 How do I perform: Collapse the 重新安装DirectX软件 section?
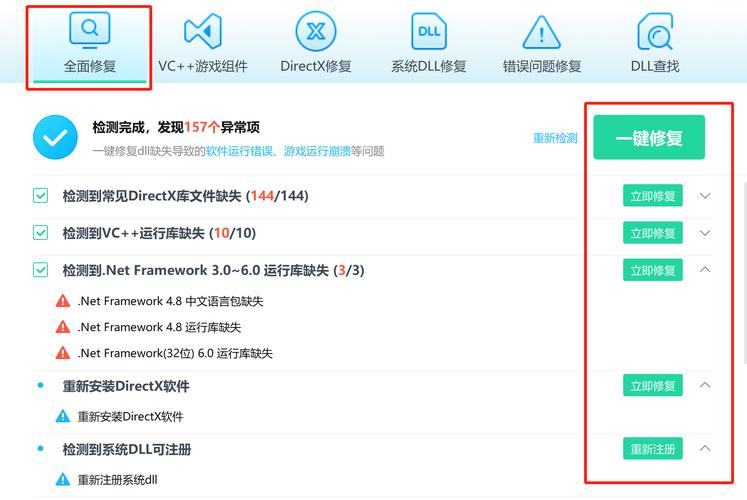click(705, 385)
